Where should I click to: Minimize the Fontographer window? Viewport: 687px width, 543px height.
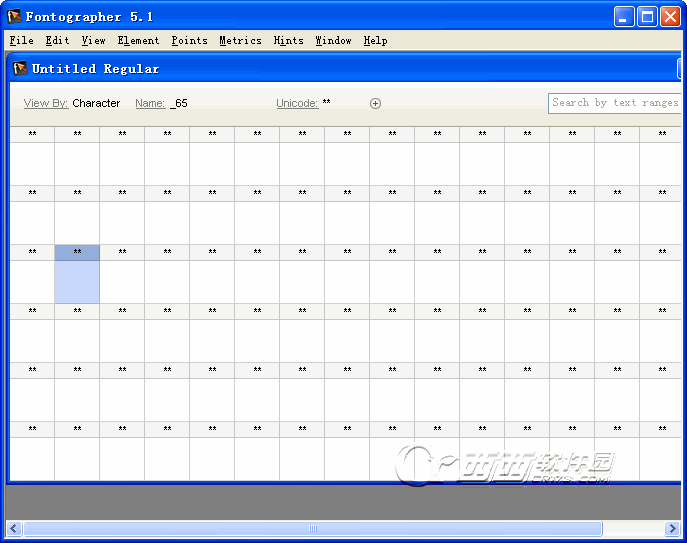(624, 17)
